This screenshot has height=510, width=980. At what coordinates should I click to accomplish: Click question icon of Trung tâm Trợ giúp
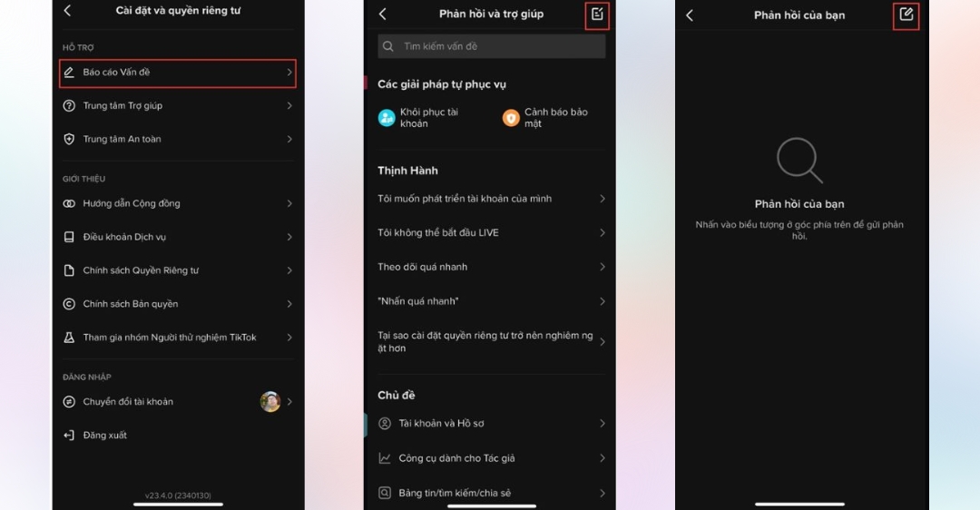69,105
